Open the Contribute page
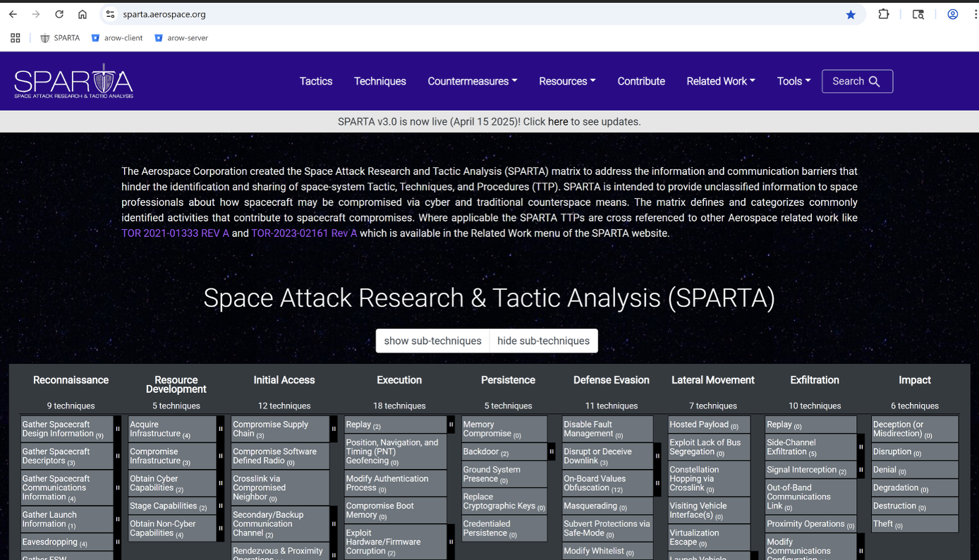The image size is (979, 560). pyautogui.click(x=641, y=81)
